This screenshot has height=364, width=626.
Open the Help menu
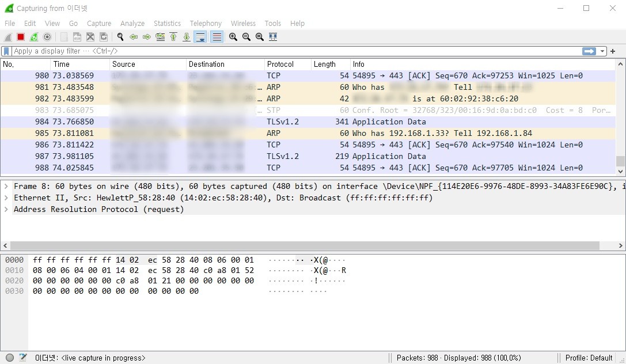point(297,24)
